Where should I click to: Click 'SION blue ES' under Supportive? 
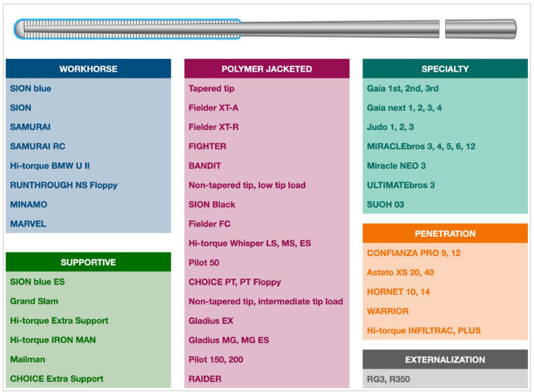coord(37,282)
